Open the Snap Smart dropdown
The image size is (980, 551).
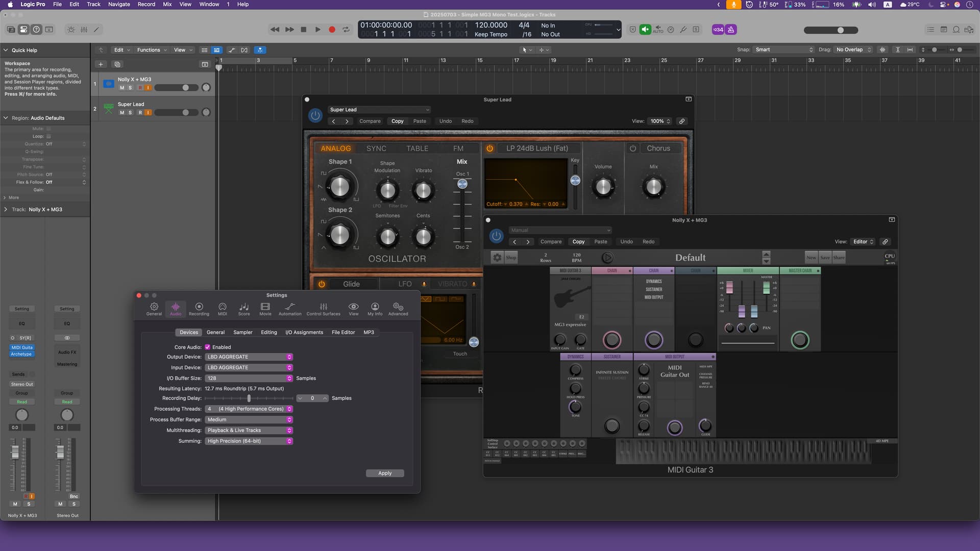click(784, 49)
